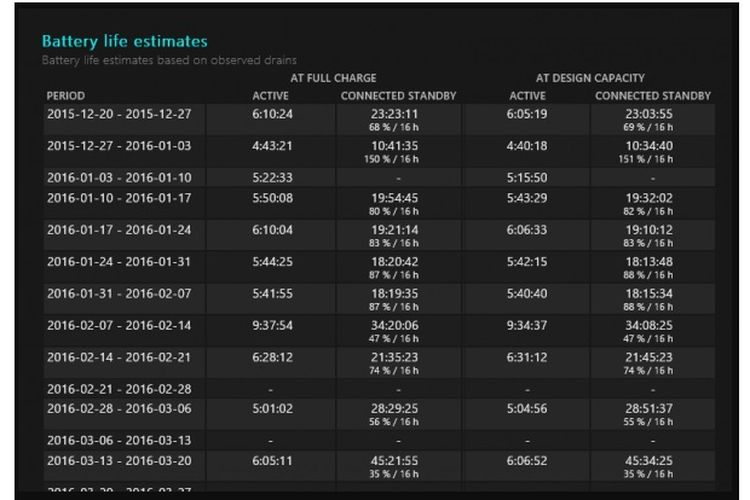The image size is (750, 500).
Task: Click active time value 6:10:04
Action: (x=271, y=230)
